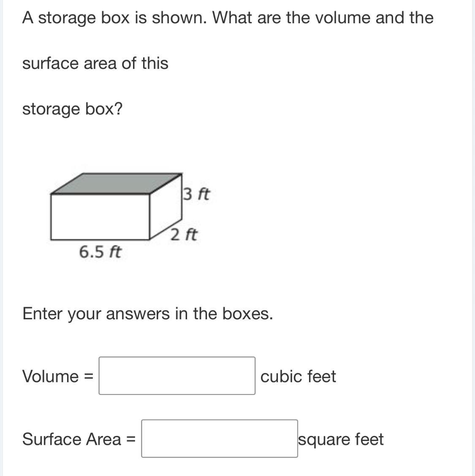475x476 pixels.
Task: Click the "square feet" unit text
Action: point(341,439)
